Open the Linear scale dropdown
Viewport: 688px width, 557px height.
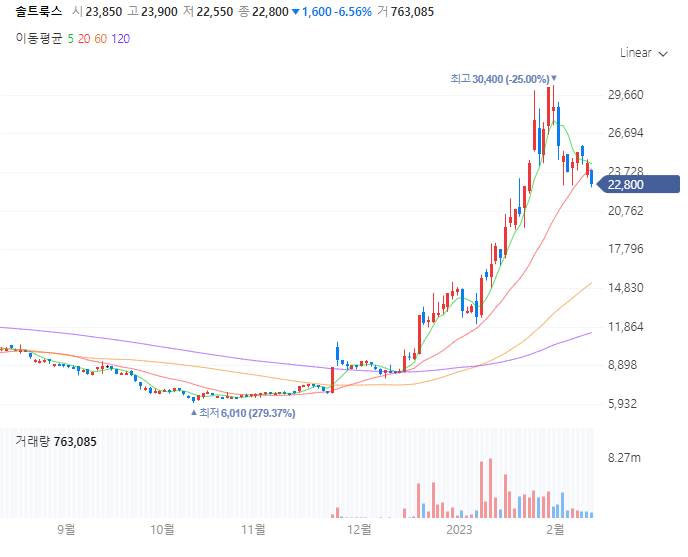pyautogui.click(x=644, y=53)
